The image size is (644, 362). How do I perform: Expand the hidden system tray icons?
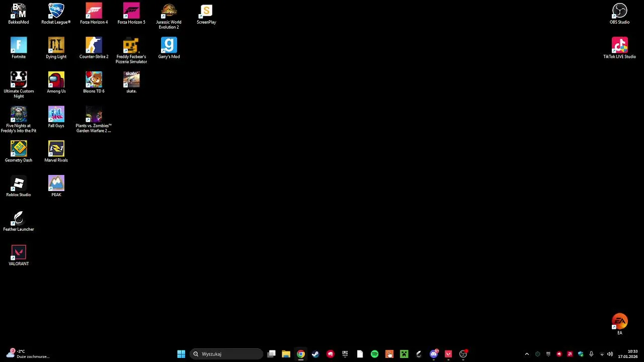(527, 354)
